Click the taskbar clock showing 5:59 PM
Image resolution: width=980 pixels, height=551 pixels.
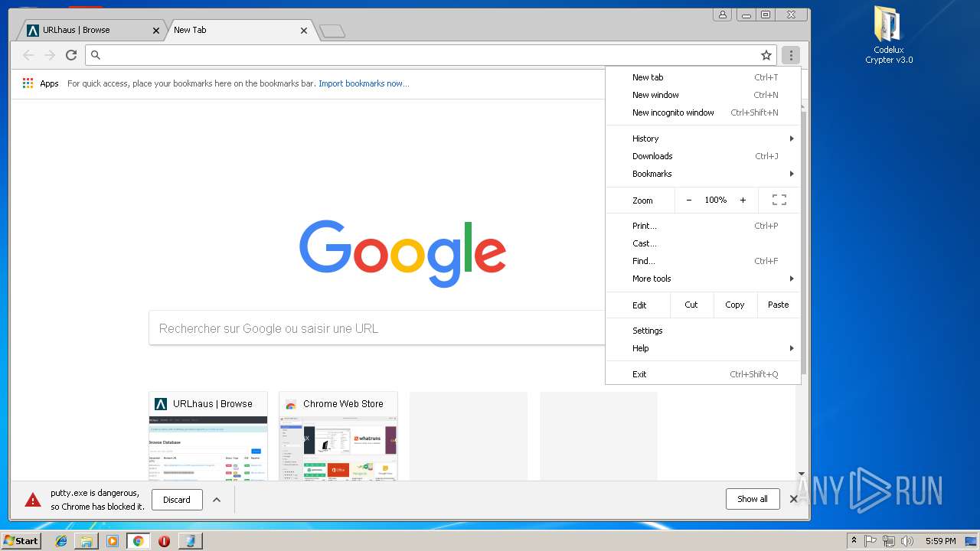[941, 541]
